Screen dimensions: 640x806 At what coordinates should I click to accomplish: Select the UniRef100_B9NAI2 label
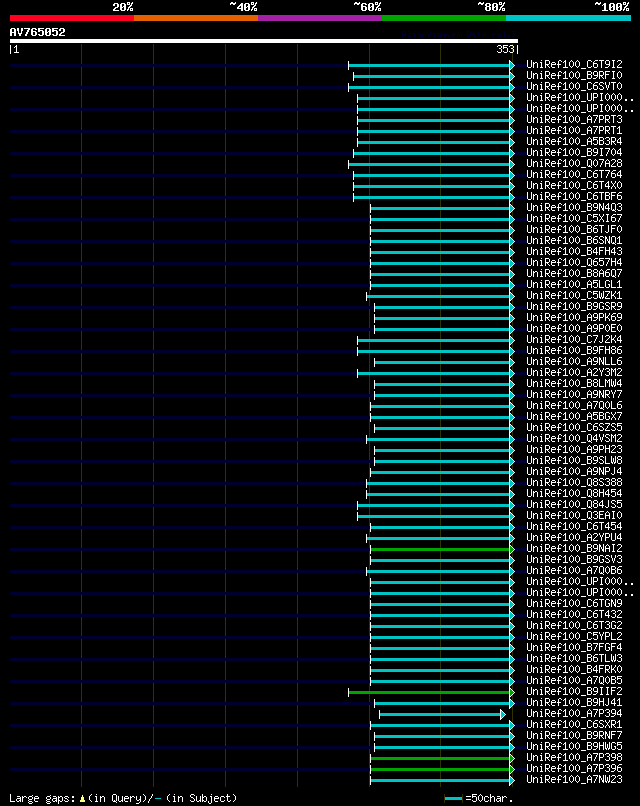[574, 548]
